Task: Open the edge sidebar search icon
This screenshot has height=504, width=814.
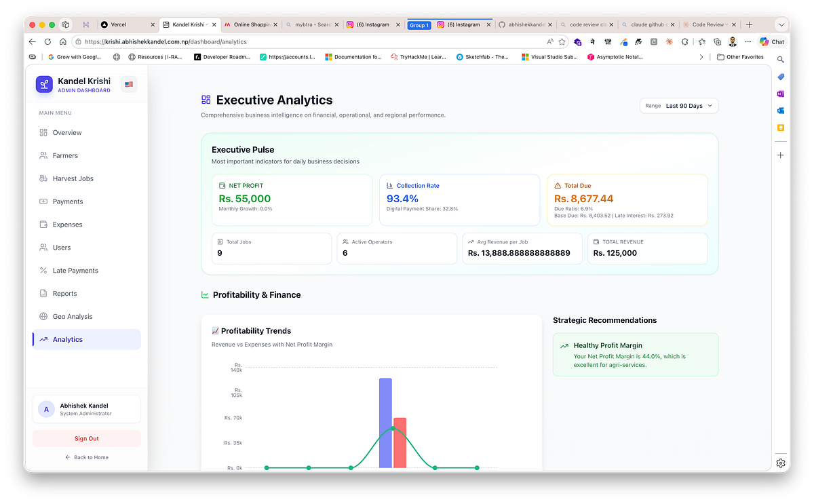Action: coord(781,60)
